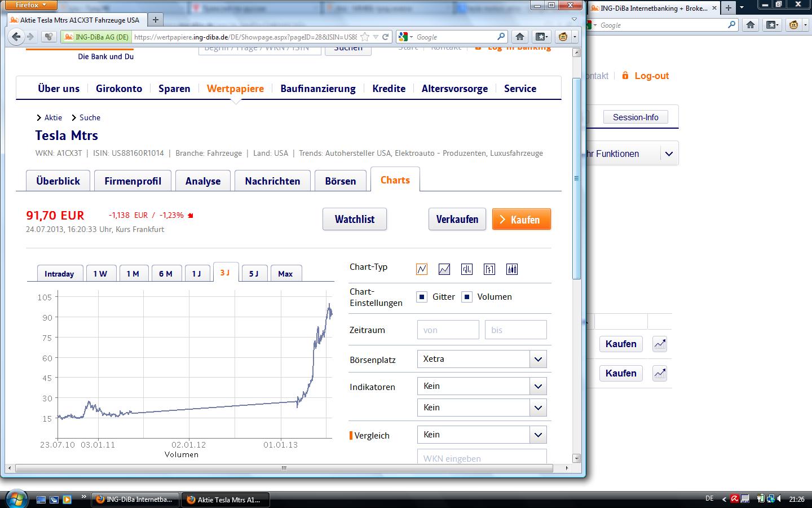Viewport: 812px width, 508px height.
Task: Select the 1 W chart period
Action: tap(100, 274)
